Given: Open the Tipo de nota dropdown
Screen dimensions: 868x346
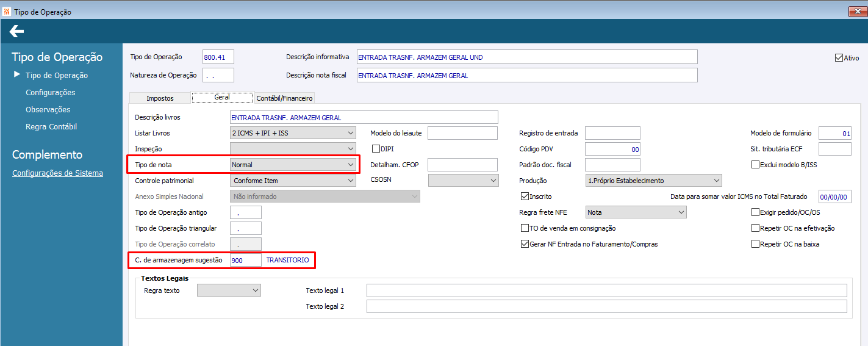Looking at the screenshot, I should click(293, 165).
